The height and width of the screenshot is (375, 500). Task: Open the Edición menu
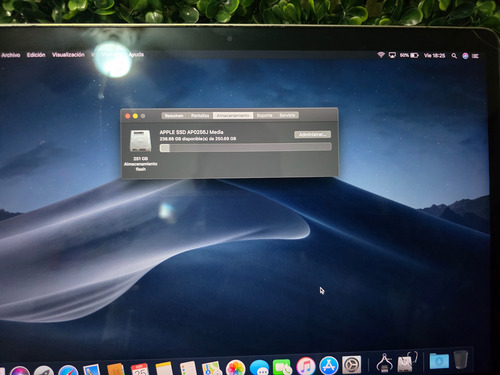click(36, 55)
